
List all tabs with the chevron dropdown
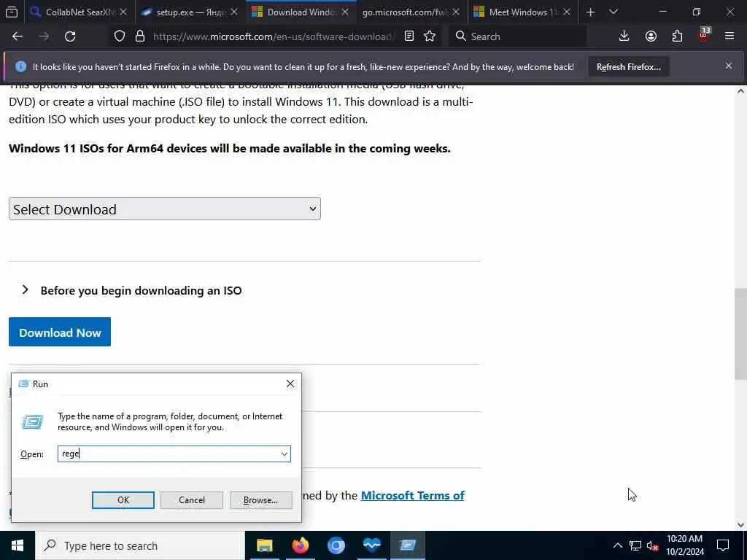[614, 12]
